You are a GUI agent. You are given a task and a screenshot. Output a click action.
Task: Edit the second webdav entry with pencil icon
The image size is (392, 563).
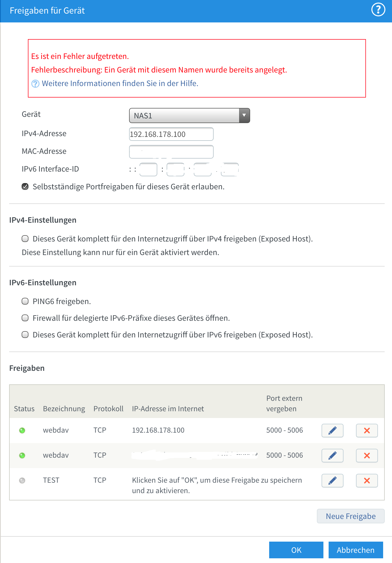[x=332, y=455]
